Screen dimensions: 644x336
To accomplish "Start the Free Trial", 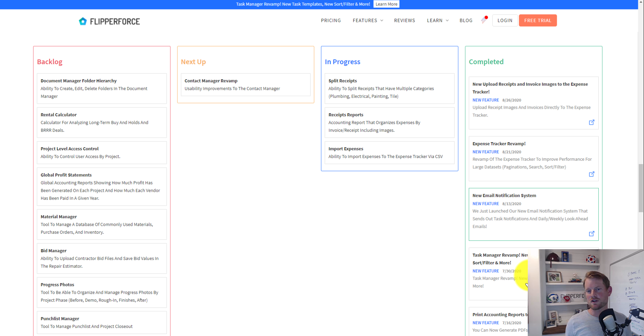I will [538, 20].
